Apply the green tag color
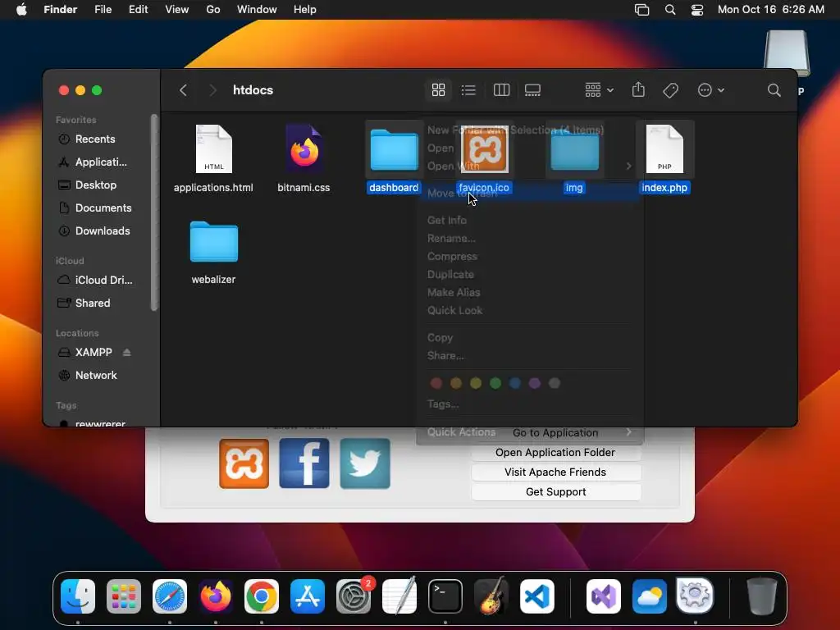The image size is (840, 630). [x=495, y=383]
